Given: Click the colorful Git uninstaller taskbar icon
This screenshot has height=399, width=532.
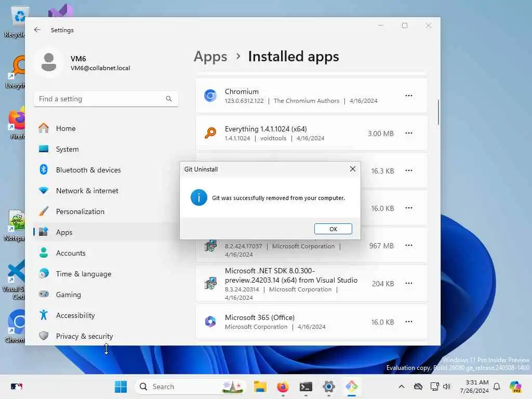Looking at the screenshot, I should [352, 387].
